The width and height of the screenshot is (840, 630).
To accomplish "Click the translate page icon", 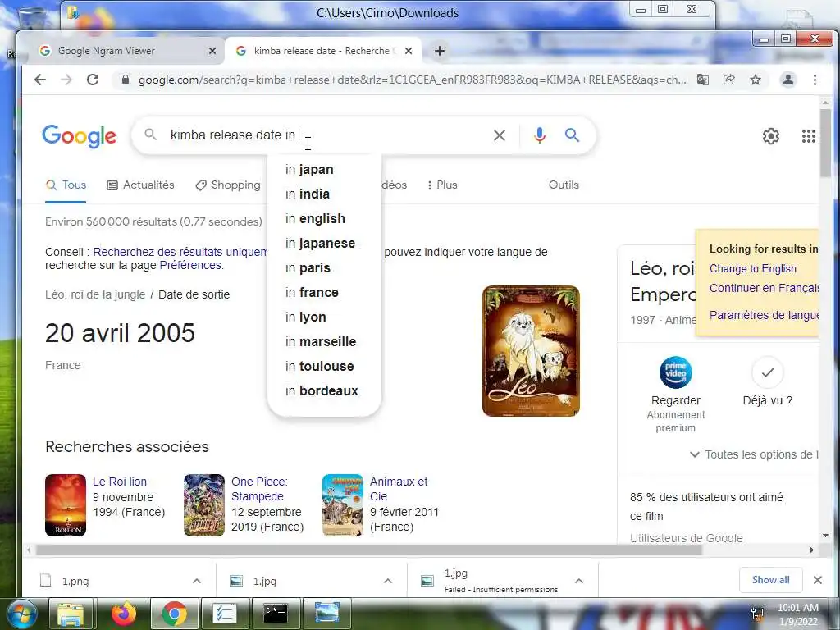I will [x=702, y=80].
